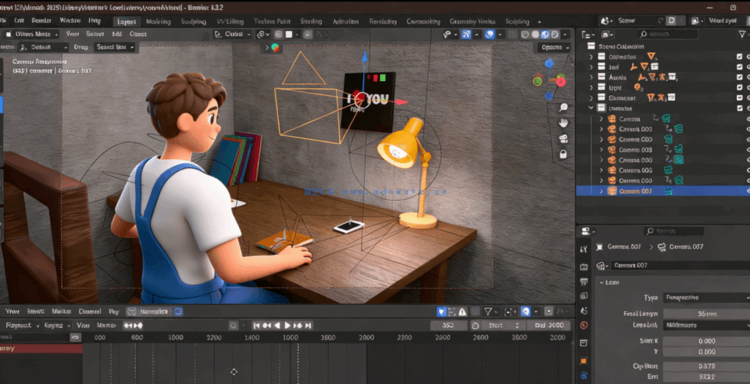The width and height of the screenshot is (750, 384).
Task: Open the Select Box tool dropdown
Action: coord(114,47)
